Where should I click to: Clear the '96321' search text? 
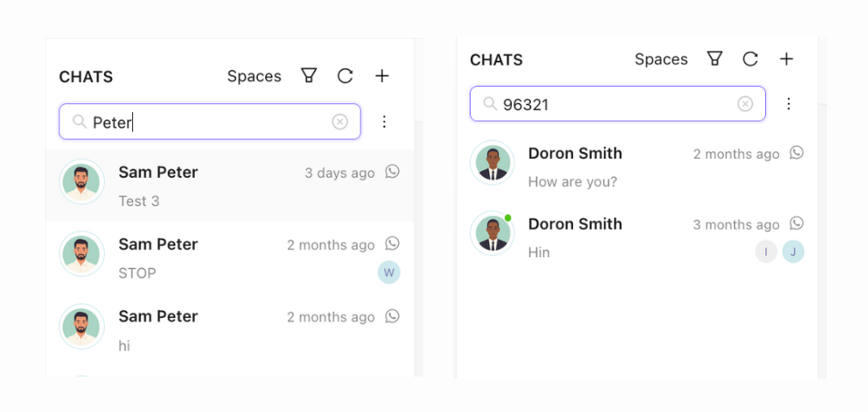[745, 104]
